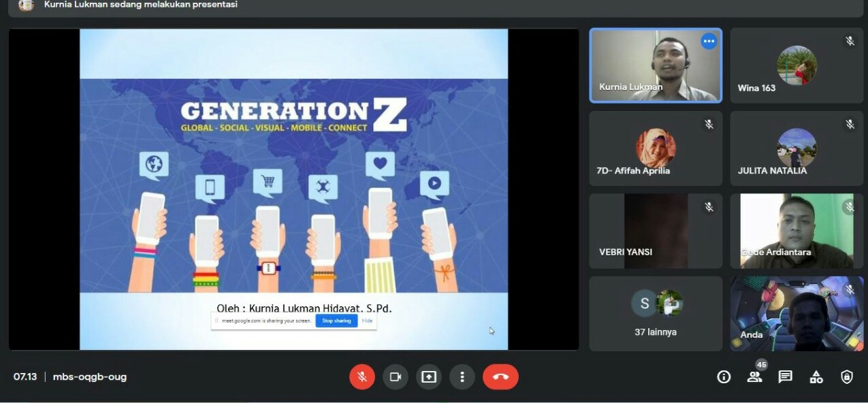The width and height of the screenshot is (868, 403).
Task: Click the shared Generation Z presentation slide
Action: 293,189
